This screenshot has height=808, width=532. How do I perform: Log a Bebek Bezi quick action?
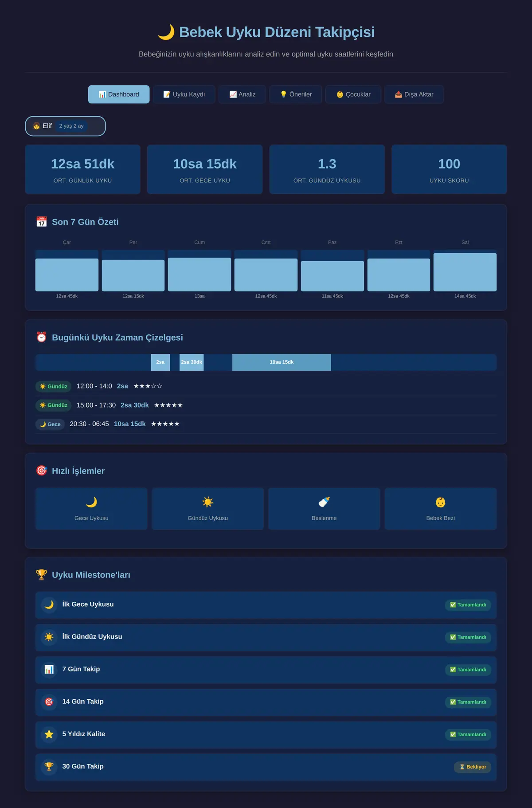(x=441, y=509)
